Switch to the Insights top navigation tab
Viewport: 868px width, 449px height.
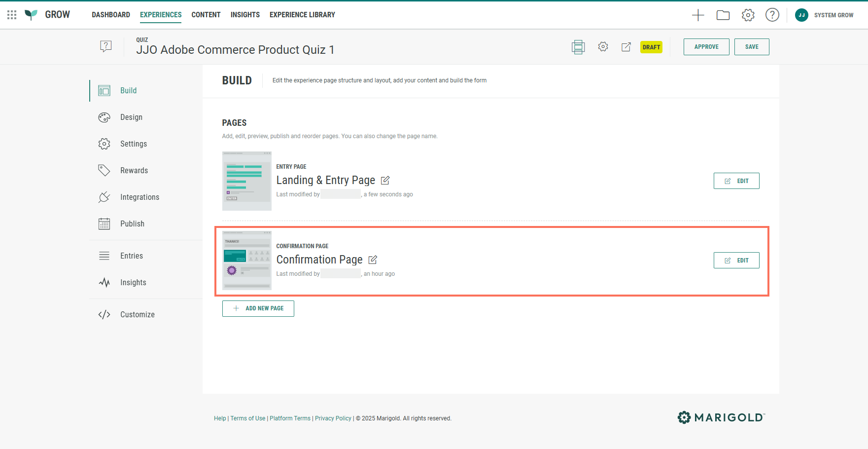245,15
